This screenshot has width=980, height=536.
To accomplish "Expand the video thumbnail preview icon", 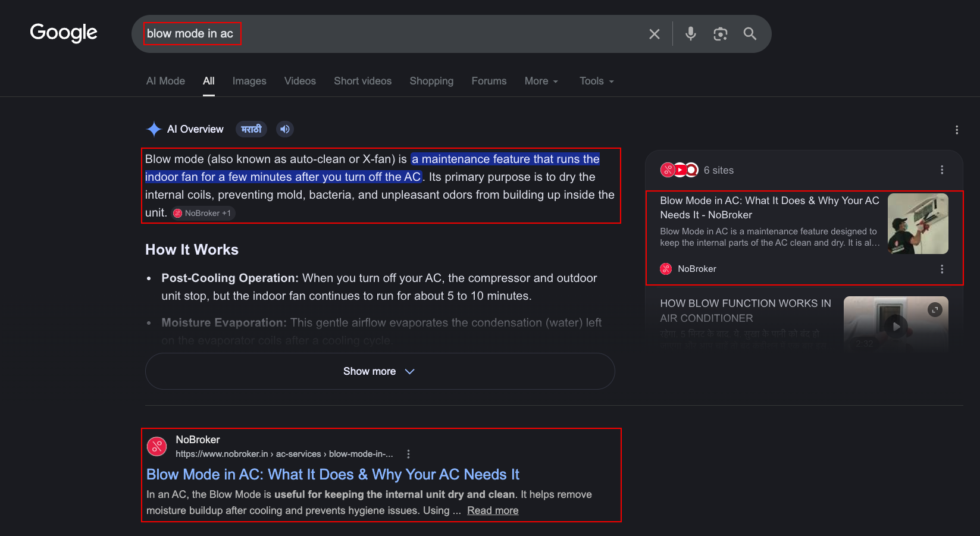I will (935, 309).
